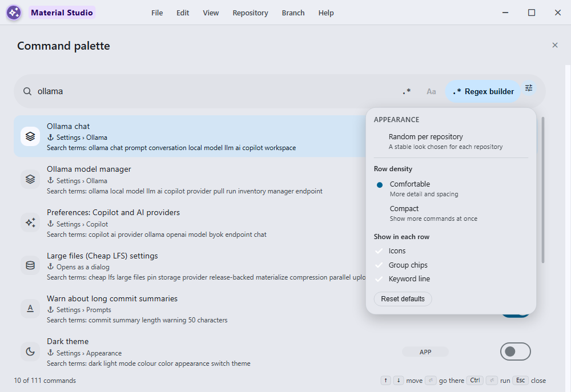Screen dimensions: 571x392
Task: Click the Dark theme moon icon
Action: tap(30, 351)
